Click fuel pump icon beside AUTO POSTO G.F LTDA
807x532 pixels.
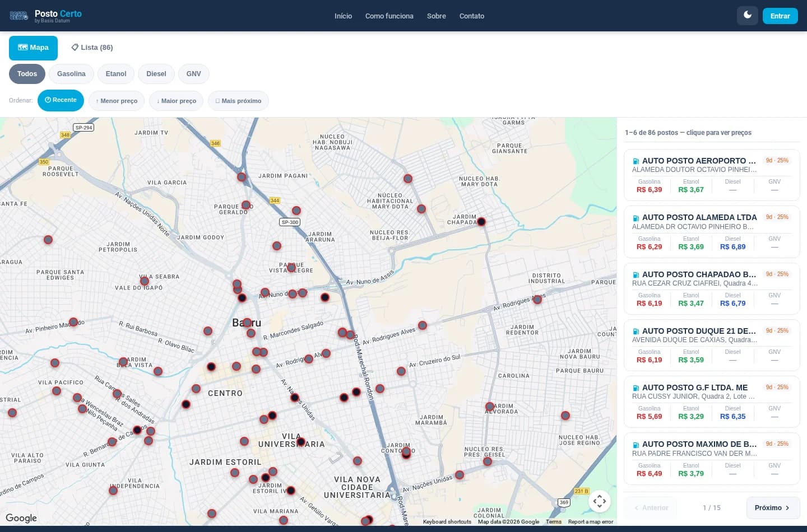point(636,388)
